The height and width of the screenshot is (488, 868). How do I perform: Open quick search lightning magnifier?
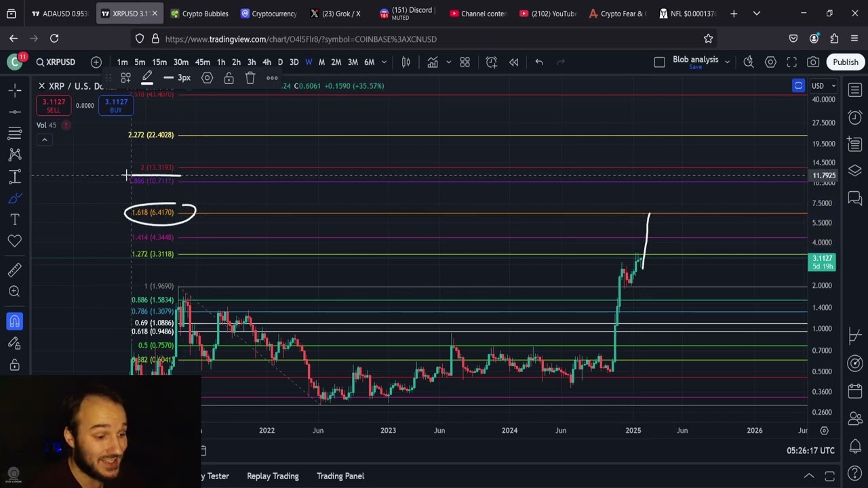[749, 62]
